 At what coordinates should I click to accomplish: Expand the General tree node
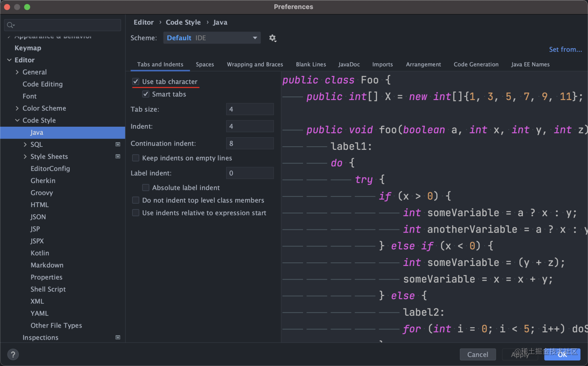[x=17, y=72]
